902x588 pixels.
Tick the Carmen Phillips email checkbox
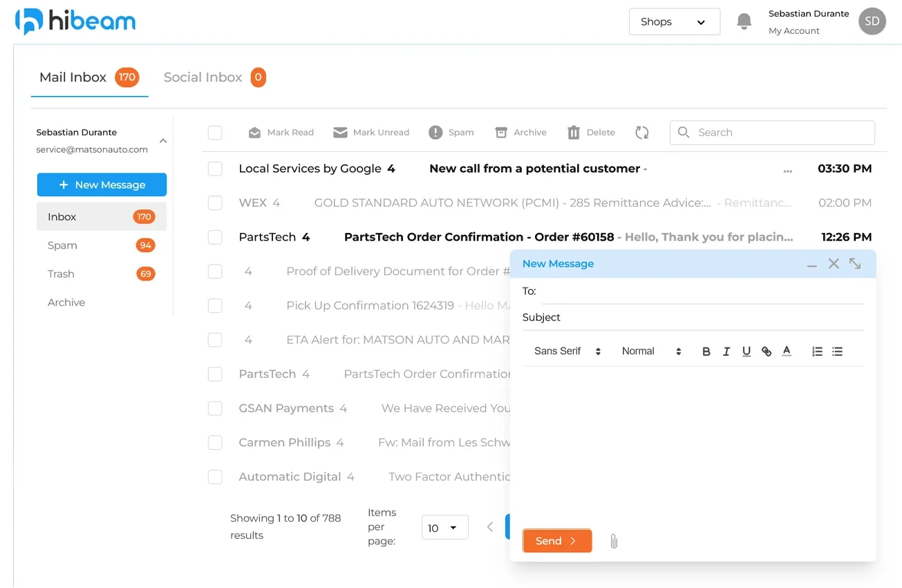[x=215, y=443]
